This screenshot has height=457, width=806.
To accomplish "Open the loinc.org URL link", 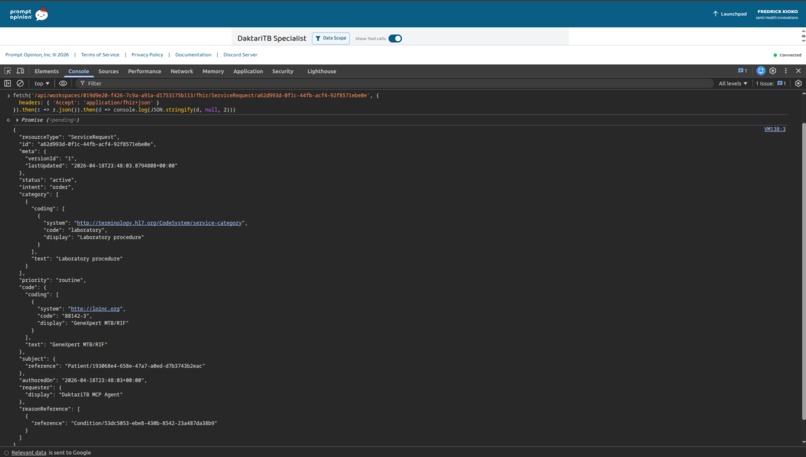I will pos(96,309).
